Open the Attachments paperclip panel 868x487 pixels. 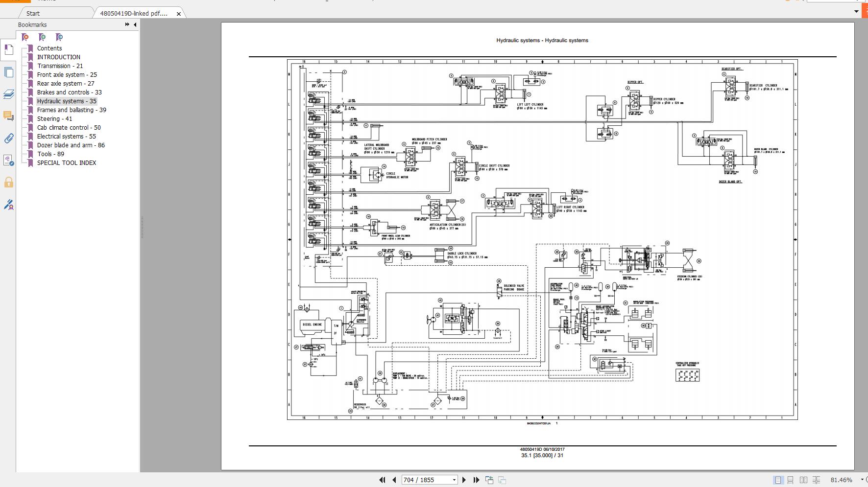(x=8, y=139)
